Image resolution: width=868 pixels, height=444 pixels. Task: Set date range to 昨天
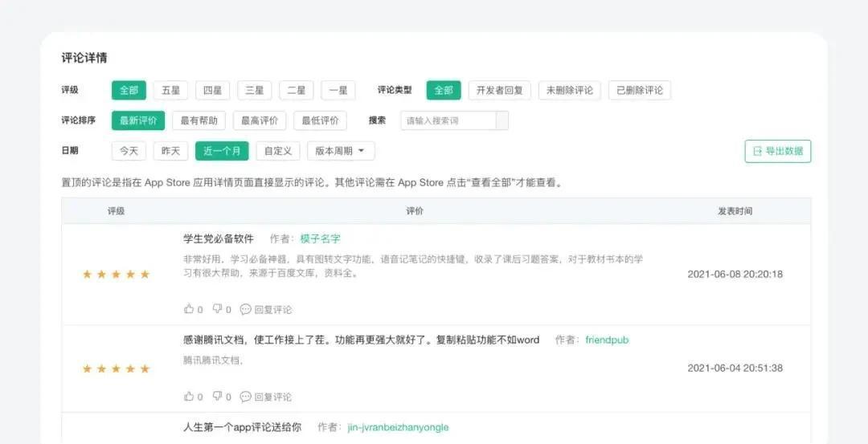coord(170,151)
